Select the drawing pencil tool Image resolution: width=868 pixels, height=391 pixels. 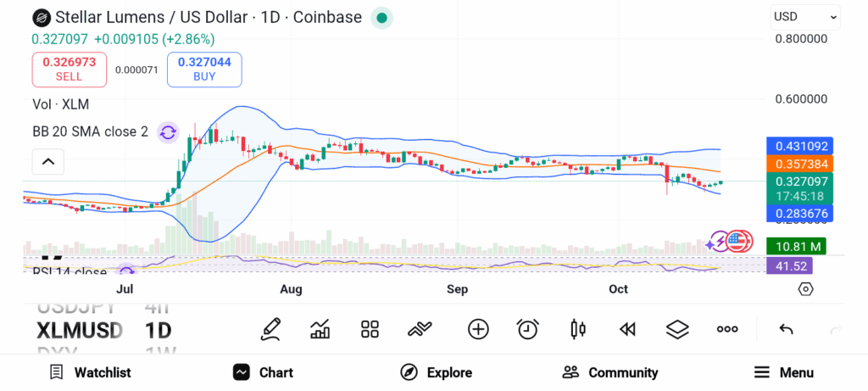click(271, 329)
